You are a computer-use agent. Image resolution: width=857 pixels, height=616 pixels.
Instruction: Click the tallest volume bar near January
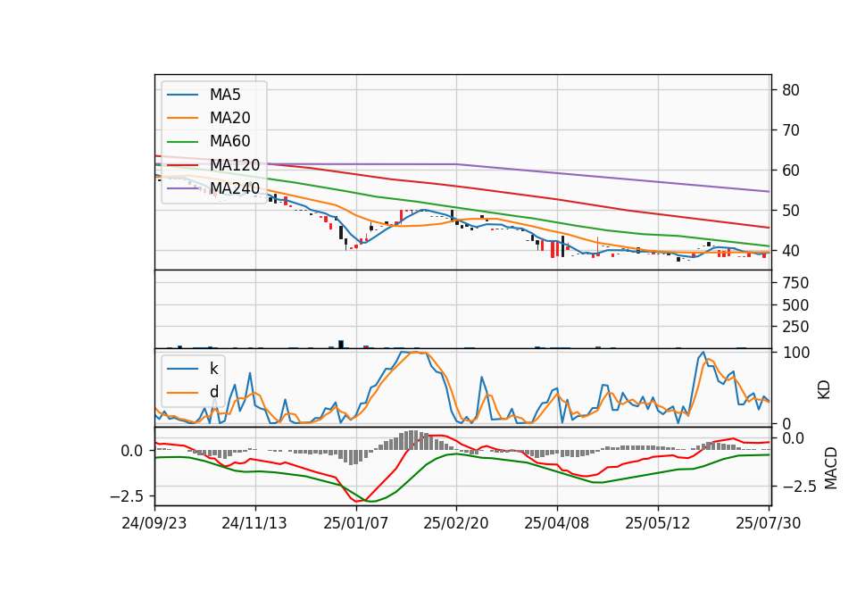click(341, 344)
